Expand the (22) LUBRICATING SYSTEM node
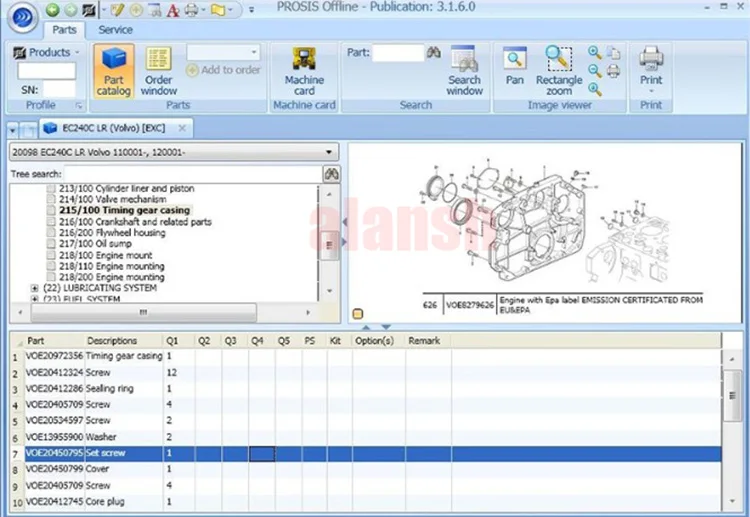This screenshot has width=750, height=517. click(x=34, y=288)
